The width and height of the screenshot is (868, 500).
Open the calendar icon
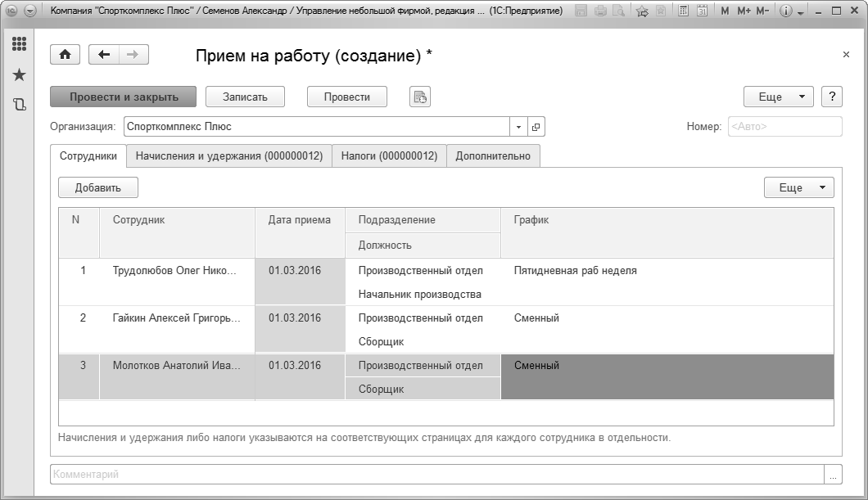[702, 11]
